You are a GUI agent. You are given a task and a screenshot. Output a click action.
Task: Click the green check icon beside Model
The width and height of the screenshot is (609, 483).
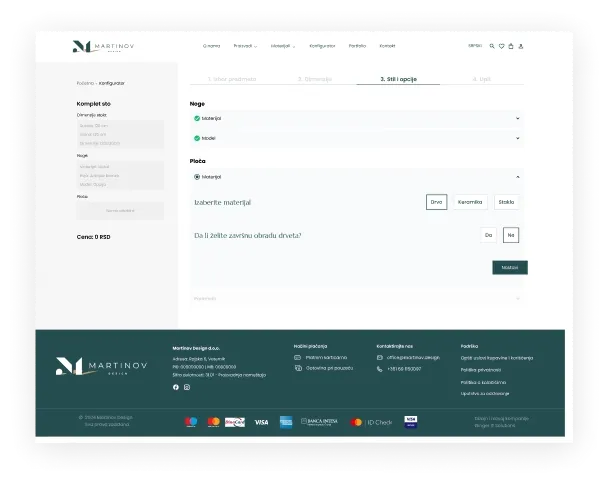pyautogui.click(x=197, y=138)
